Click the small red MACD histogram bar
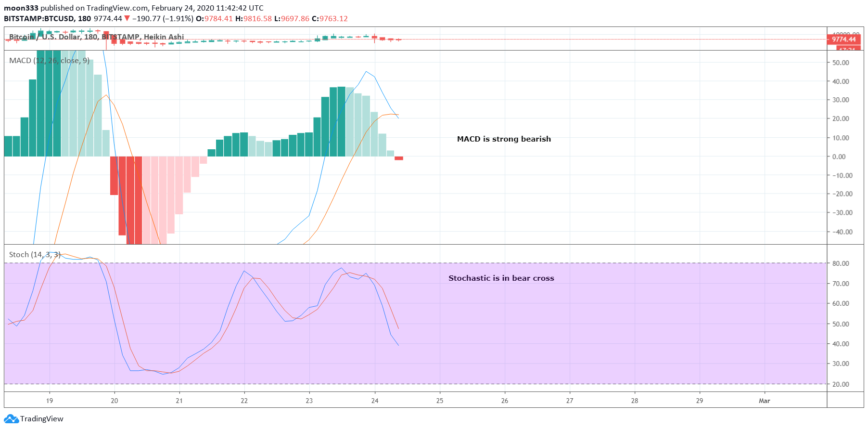 (x=399, y=158)
